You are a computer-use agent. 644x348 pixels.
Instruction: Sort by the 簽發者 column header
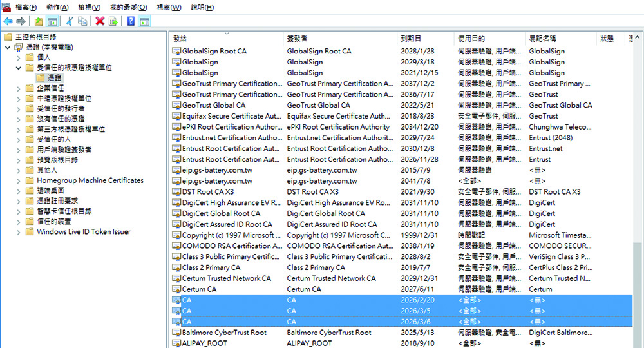point(340,39)
